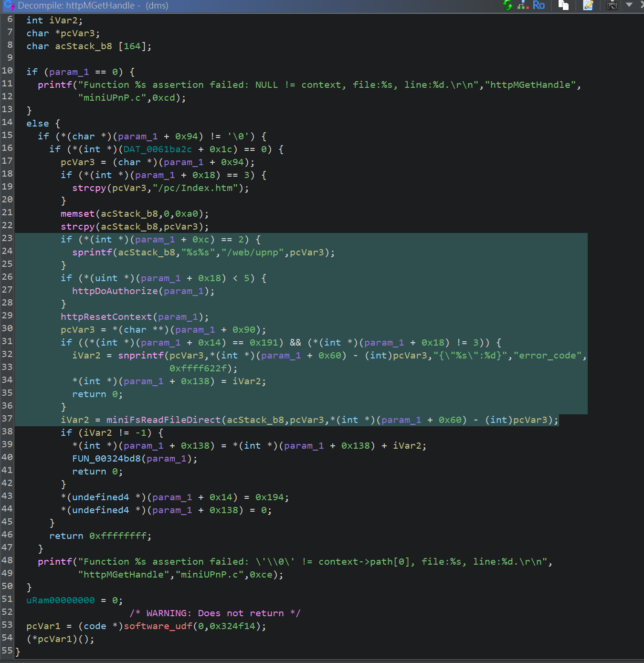Click the pencil Export/edit note icon

(588, 5)
